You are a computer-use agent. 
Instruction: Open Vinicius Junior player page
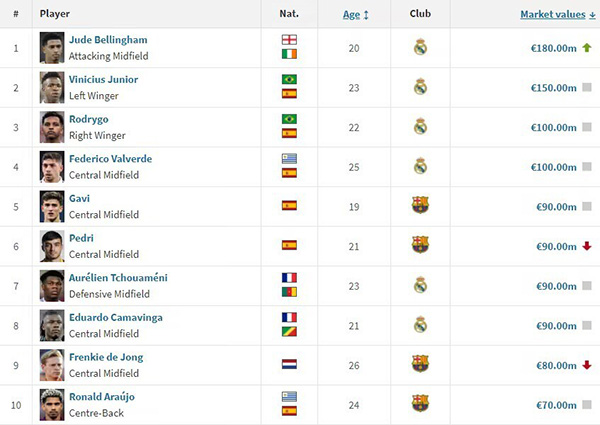point(104,79)
